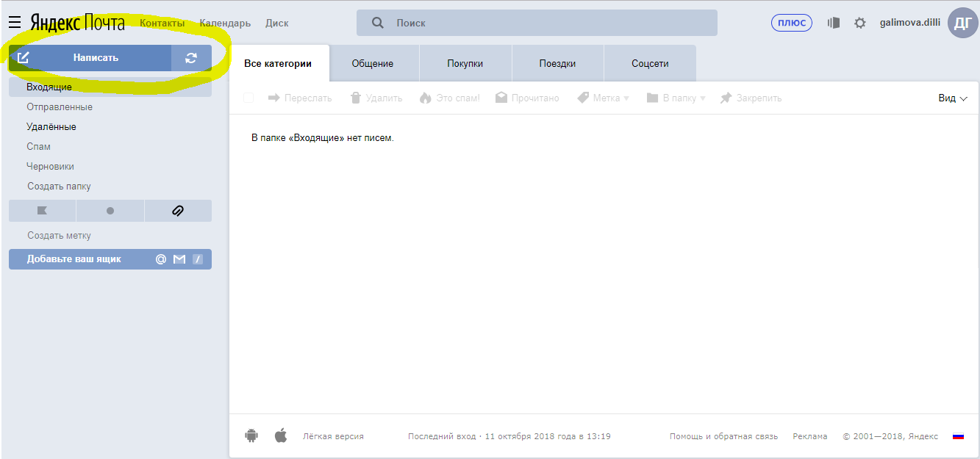Image resolution: width=980 pixels, height=459 pixels.
Task: Open the Покупки tab
Action: (465, 63)
